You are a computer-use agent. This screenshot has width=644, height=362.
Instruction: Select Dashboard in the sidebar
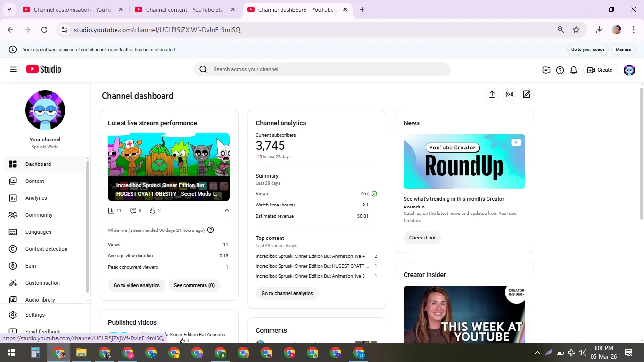[x=45, y=164]
